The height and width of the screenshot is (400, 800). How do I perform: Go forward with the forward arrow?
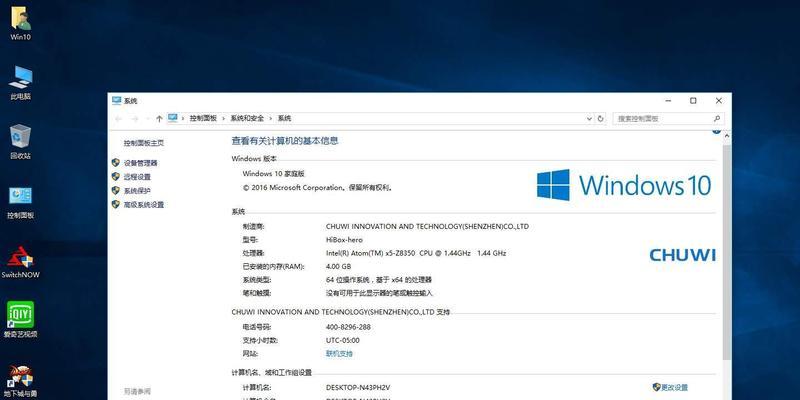pos(135,118)
